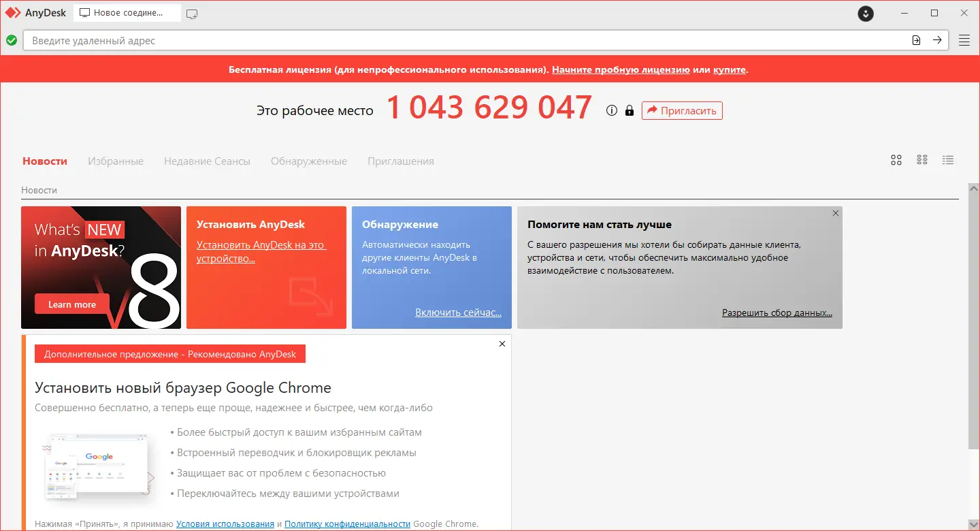This screenshot has width=980, height=531.
Task: Open a new session tab with the monitor-plus icon
Action: click(192, 13)
